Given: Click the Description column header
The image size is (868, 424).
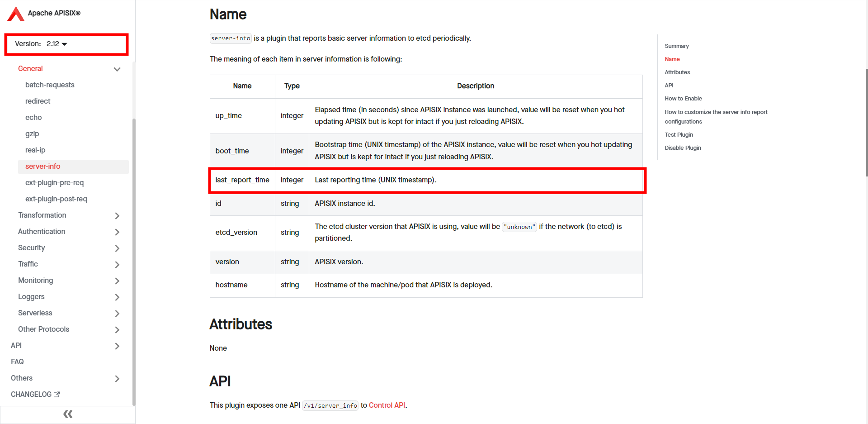Looking at the screenshot, I should coord(476,86).
